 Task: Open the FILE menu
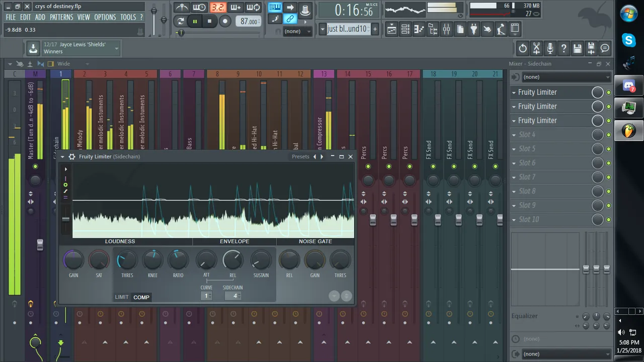pyautogui.click(x=11, y=17)
